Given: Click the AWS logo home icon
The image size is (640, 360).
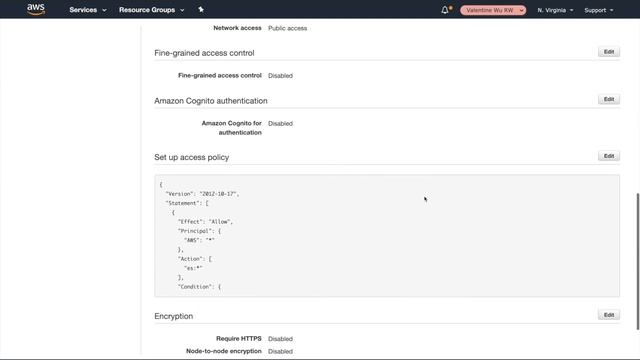Looking at the screenshot, I should (x=36, y=9).
